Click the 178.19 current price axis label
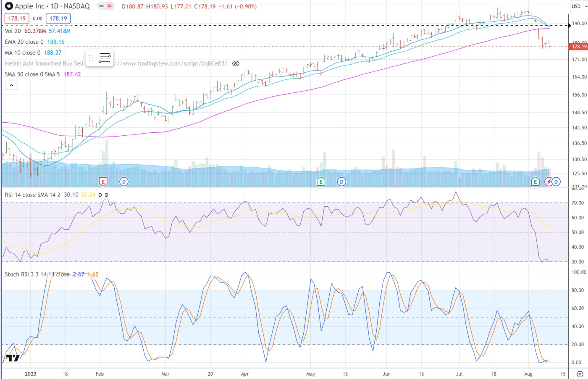588x379 pixels. tap(578, 47)
